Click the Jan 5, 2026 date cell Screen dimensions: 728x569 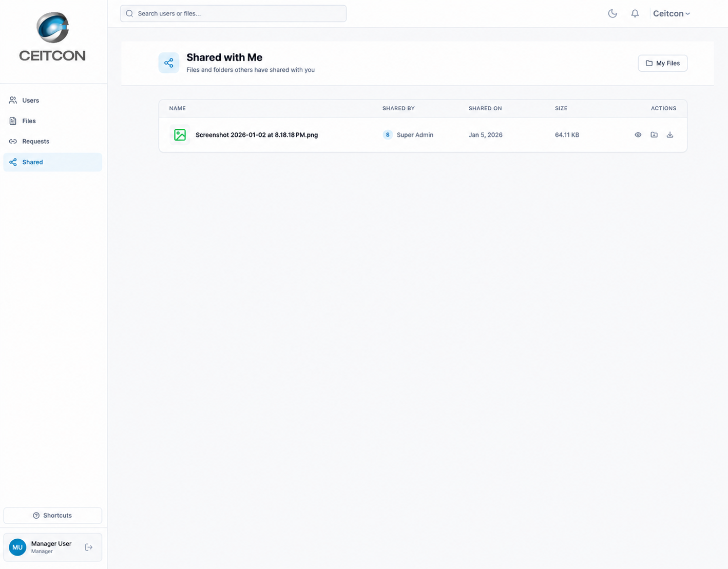point(485,135)
